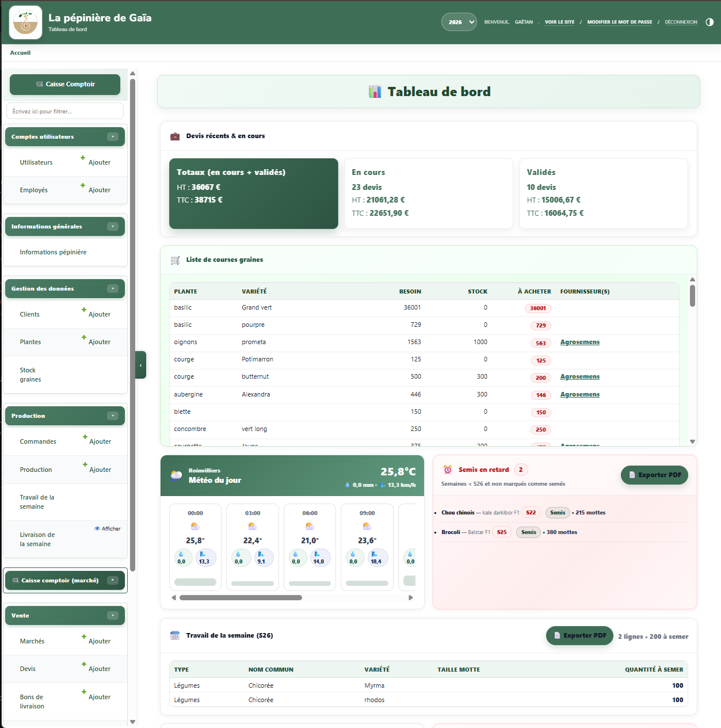The image size is (721, 728).
Task: Expand the Caisse comptoir (marché) section
Action: click(113, 580)
